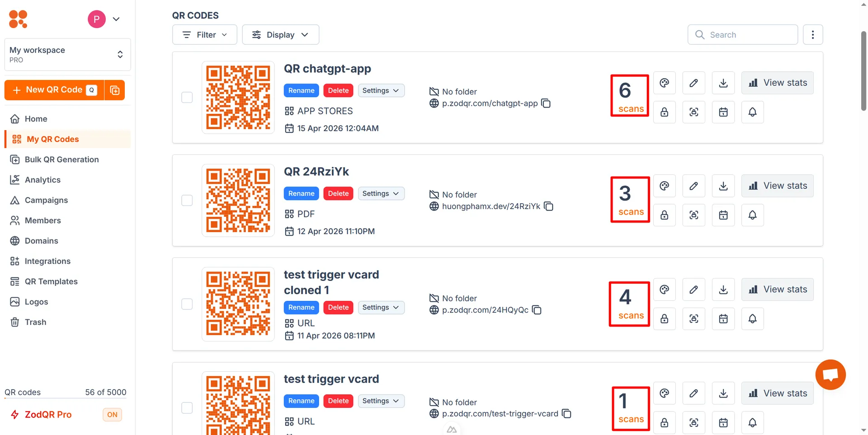Open Bulk QR Generation page
This screenshot has width=868, height=435.
67,159
